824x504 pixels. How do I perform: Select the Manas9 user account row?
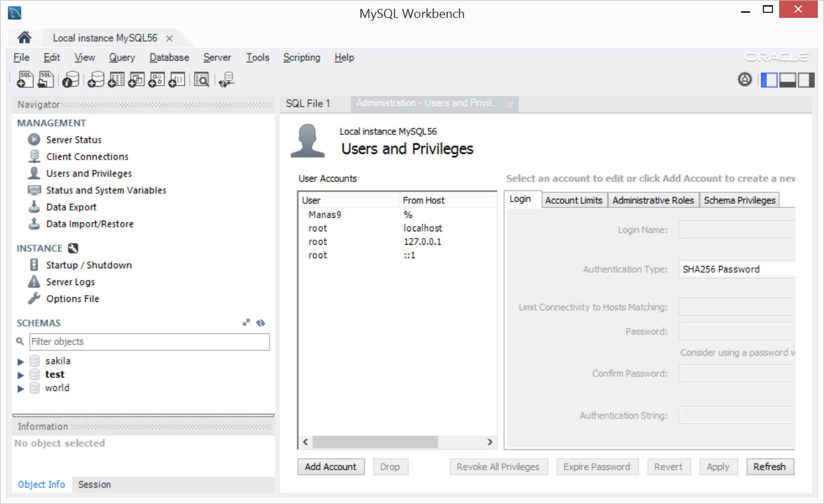pyautogui.click(x=397, y=214)
